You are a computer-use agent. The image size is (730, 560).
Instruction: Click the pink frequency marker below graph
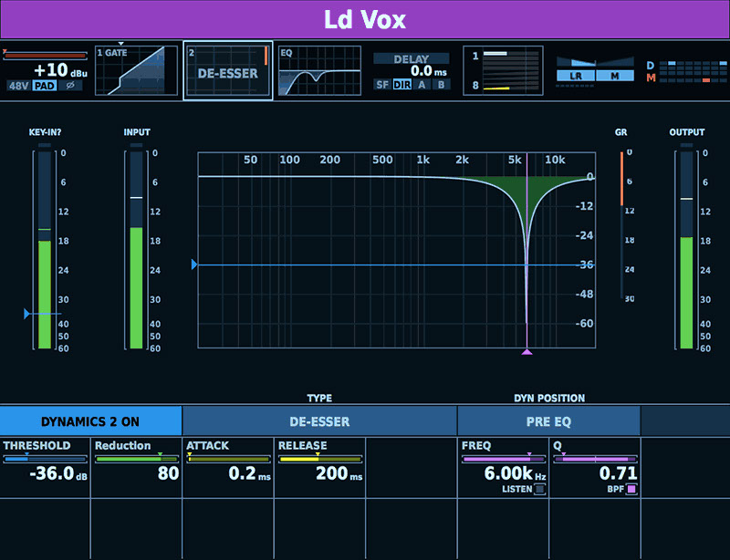(527, 352)
